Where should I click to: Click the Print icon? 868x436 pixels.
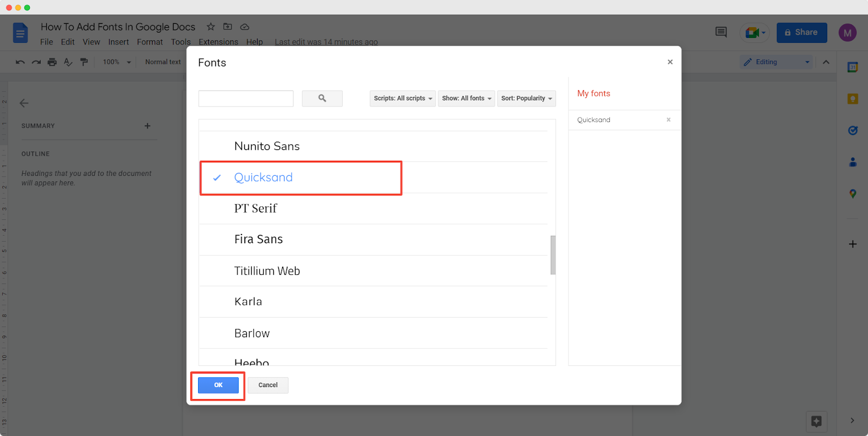(x=52, y=62)
